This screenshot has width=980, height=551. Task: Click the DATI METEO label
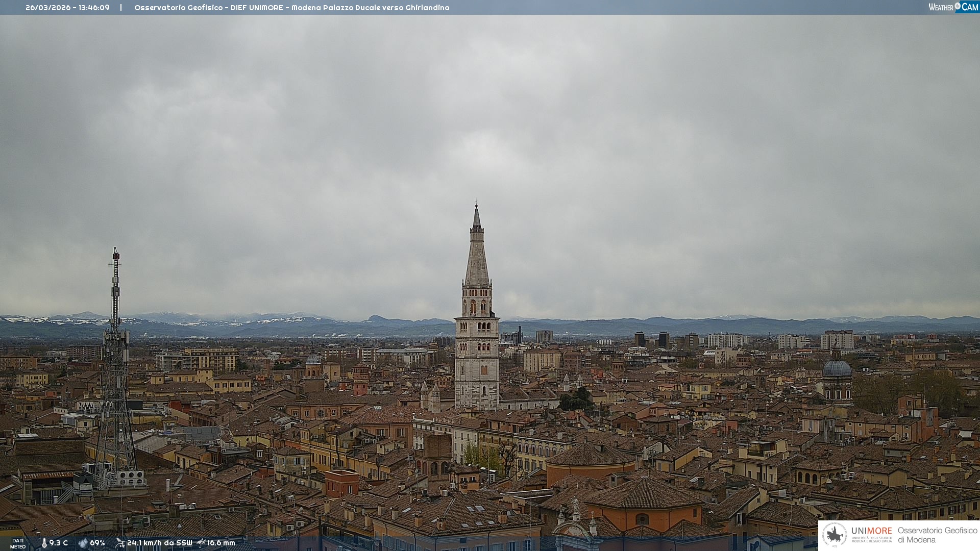(18, 543)
